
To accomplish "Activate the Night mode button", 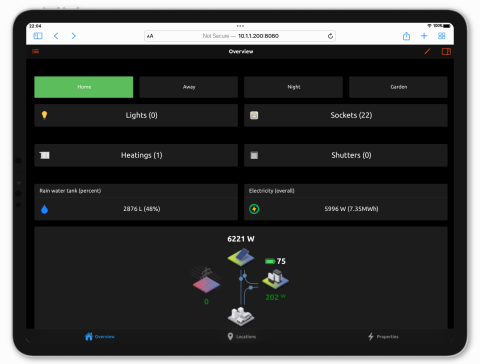I will 293,87.
